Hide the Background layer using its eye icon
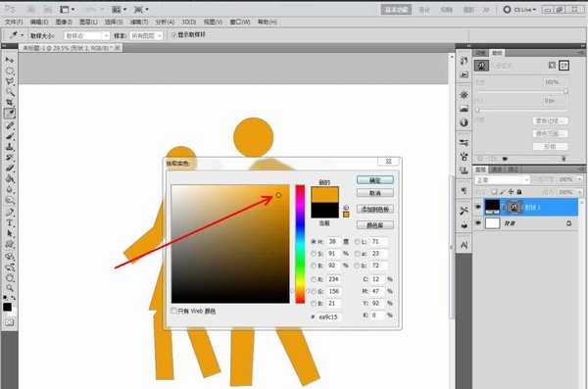 (x=478, y=223)
